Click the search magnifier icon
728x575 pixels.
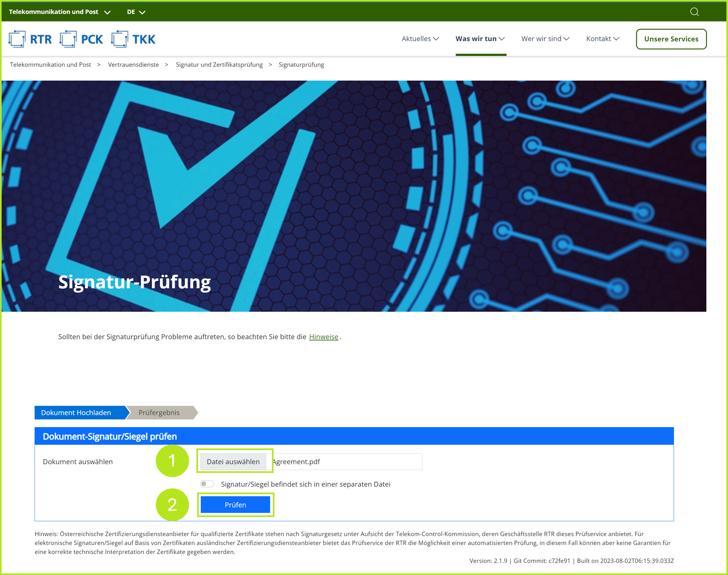click(x=694, y=12)
